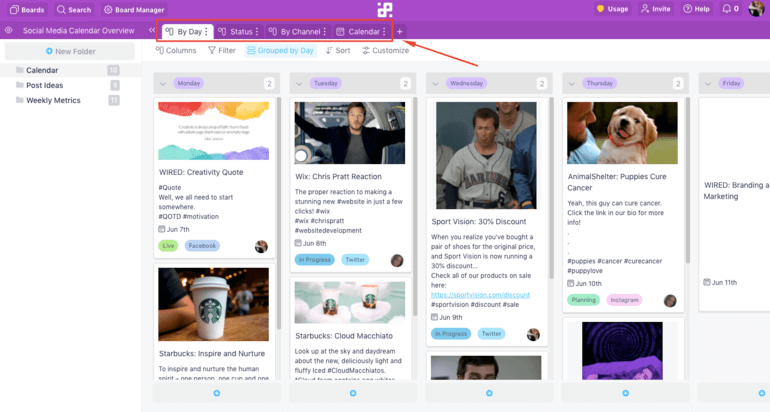
Task: Click assignee avatar on Puppies Cure Cancer card
Action: (x=670, y=301)
